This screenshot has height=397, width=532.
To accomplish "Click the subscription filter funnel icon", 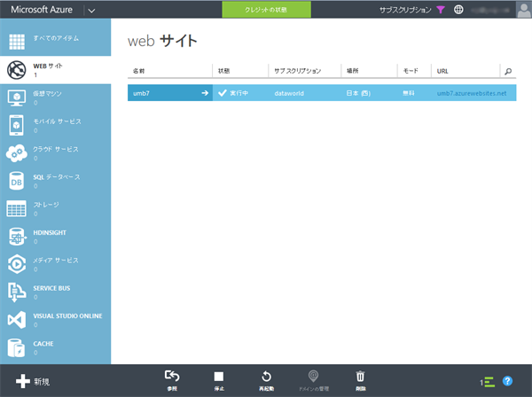I will 441,10.
